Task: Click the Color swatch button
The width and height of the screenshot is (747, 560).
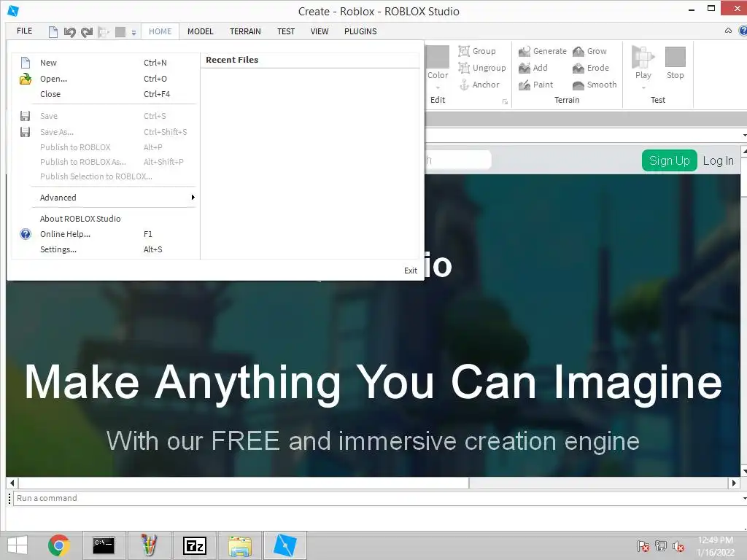Action: 438,57
